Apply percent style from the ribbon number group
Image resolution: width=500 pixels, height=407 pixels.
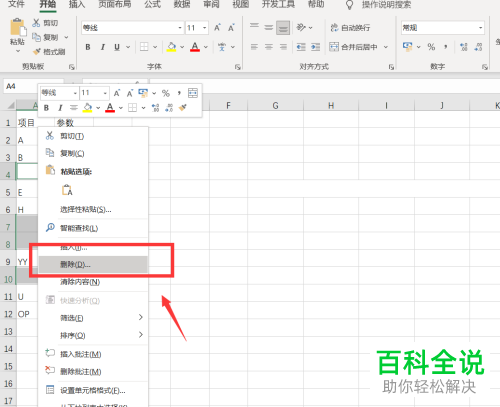coord(431,47)
